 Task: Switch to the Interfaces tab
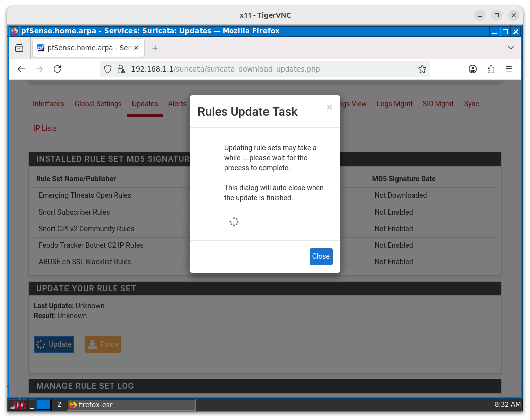click(x=48, y=104)
